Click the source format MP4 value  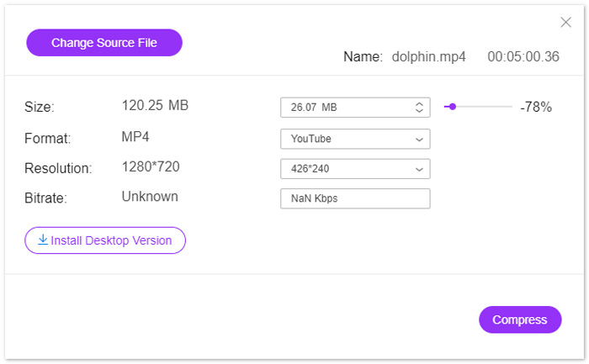(135, 136)
